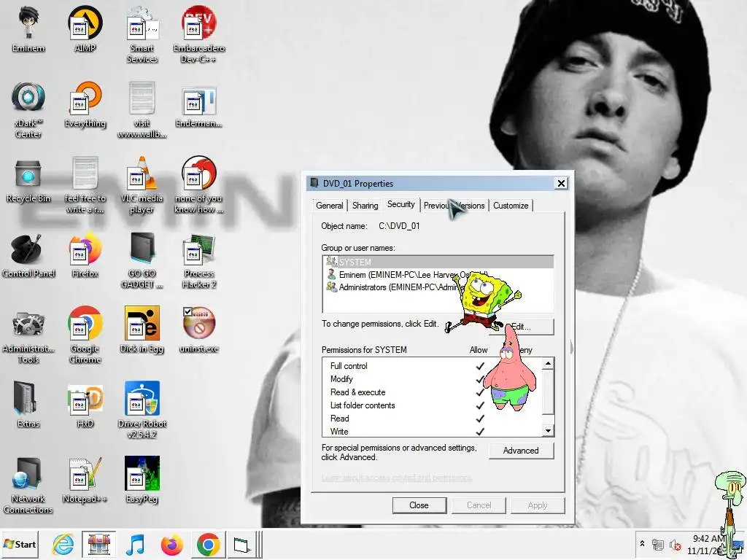Launch Google Chrome desktop shortcut
Viewport: 747px width, 560px height.
click(85, 335)
